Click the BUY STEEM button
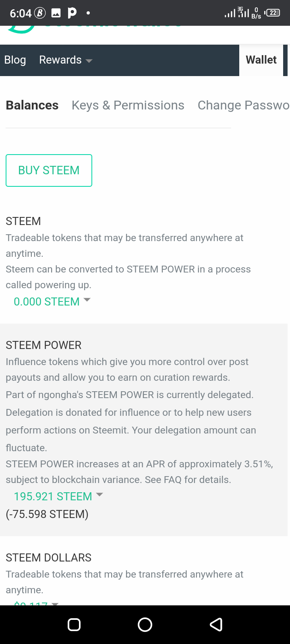Screen dimensions: 290x644 (49, 170)
